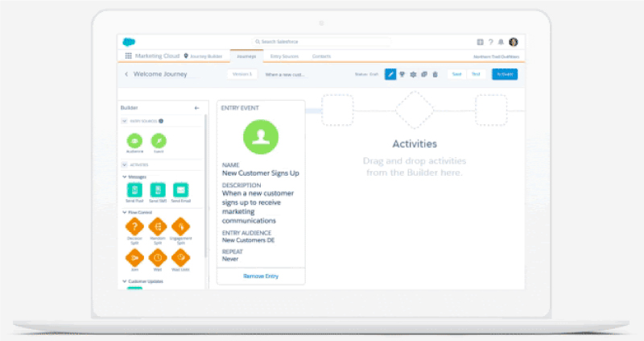The image size is (644, 341).
Task: Click the trash delete icon
Action: click(x=435, y=74)
